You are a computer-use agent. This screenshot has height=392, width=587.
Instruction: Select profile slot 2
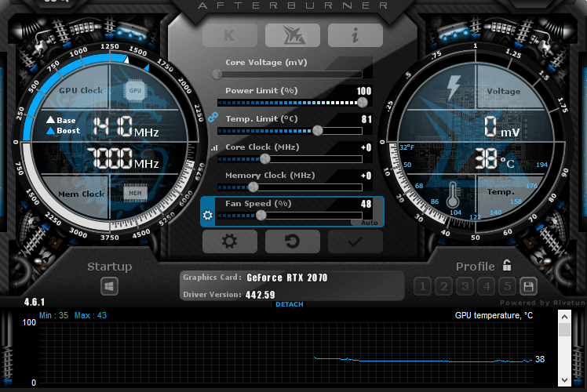[x=444, y=286]
